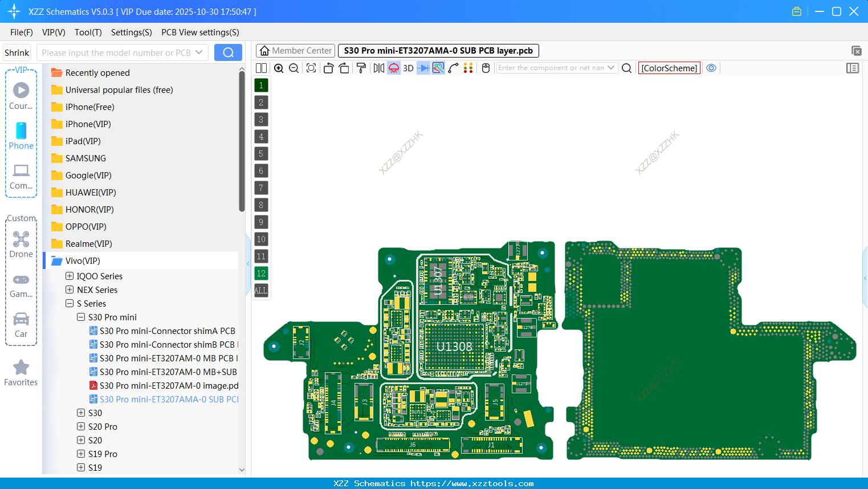
Task: Select the Zoom In tool
Action: (x=279, y=68)
